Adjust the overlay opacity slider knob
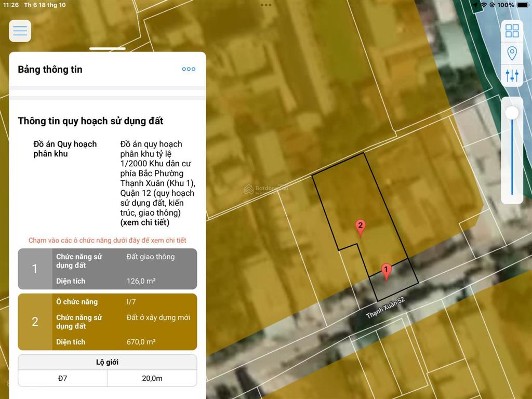The image size is (532, 399). pos(512,113)
